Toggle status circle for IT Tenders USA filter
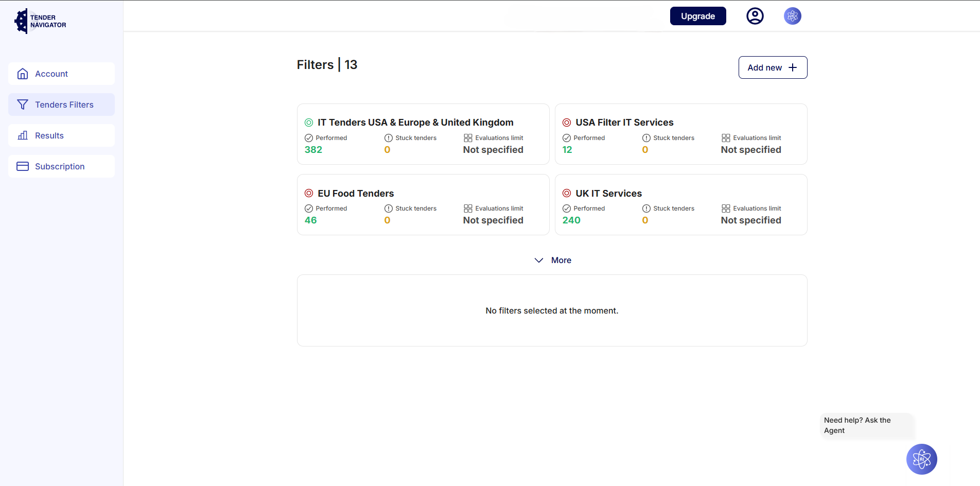This screenshot has width=980, height=486. pos(309,123)
